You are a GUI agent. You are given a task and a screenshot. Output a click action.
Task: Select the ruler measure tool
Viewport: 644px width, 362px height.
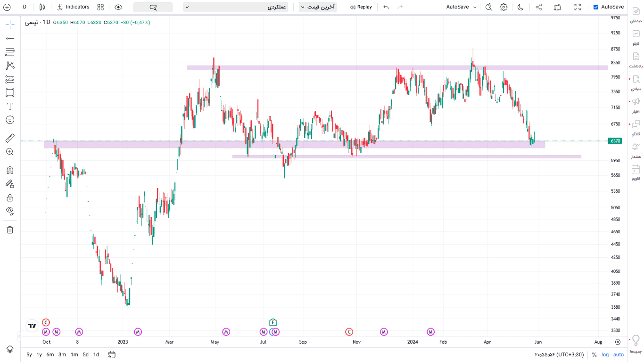[x=10, y=138]
